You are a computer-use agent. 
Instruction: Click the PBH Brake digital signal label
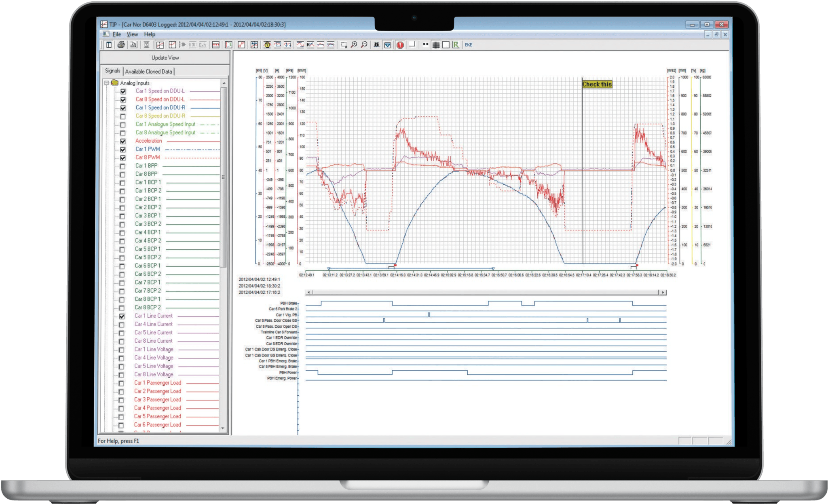pyautogui.click(x=288, y=303)
